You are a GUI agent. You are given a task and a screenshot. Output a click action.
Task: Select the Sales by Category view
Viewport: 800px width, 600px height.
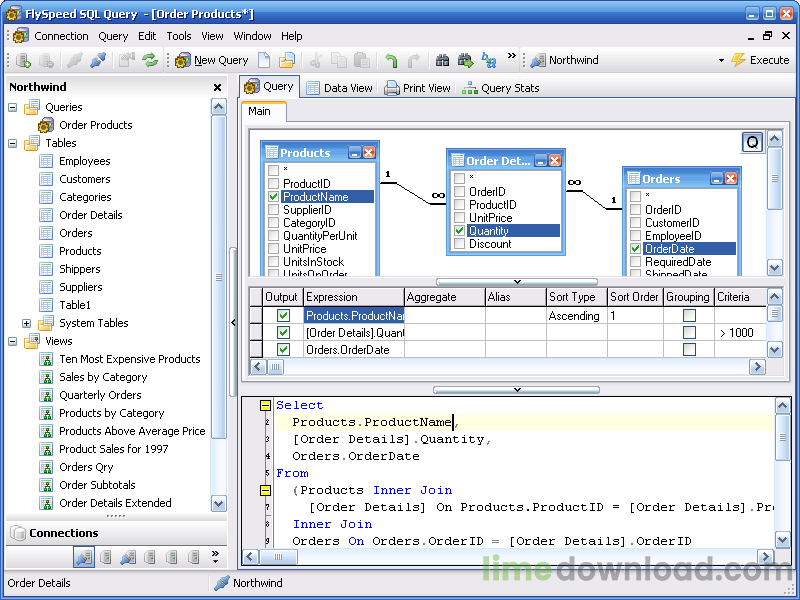tap(103, 377)
